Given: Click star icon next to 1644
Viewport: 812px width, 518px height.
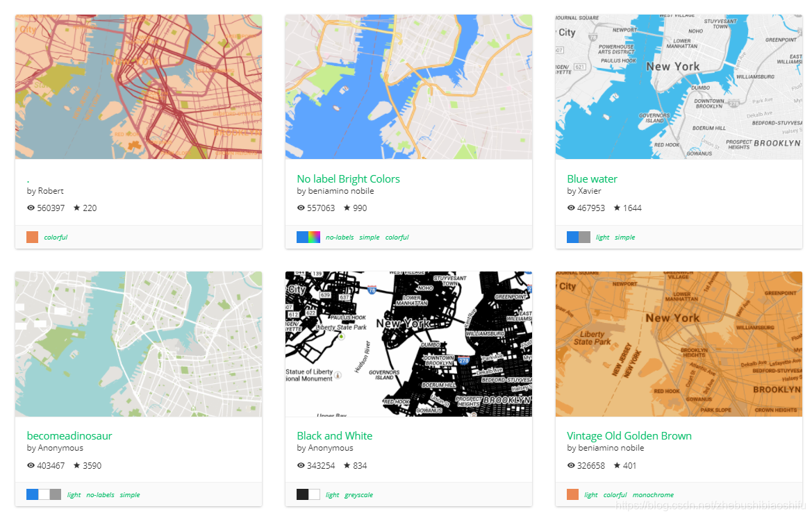Looking at the screenshot, I should [x=618, y=208].
